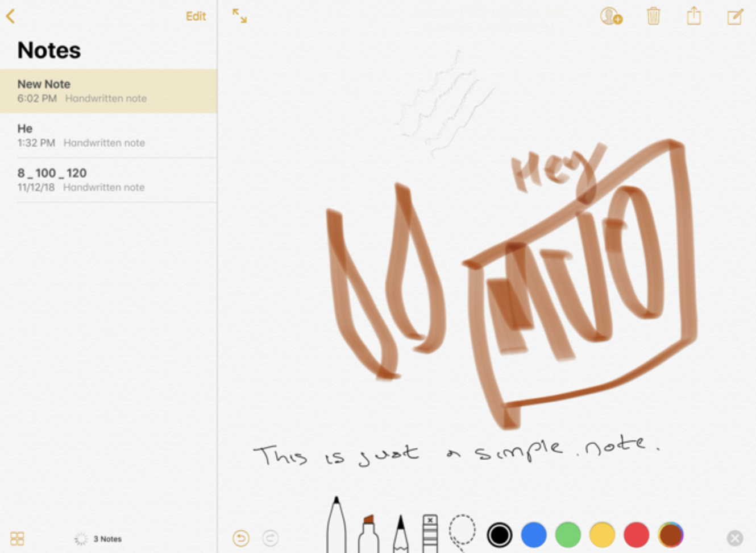Select the pencil tool
This screenshot has height=553, width=756.
click(401, 534)
